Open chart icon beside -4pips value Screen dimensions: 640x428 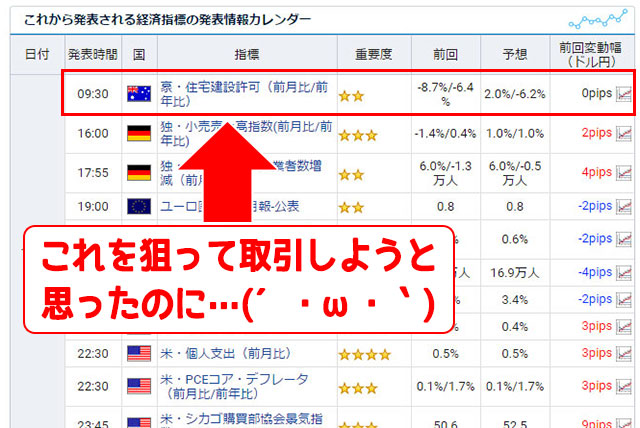(x=624, y=273)
